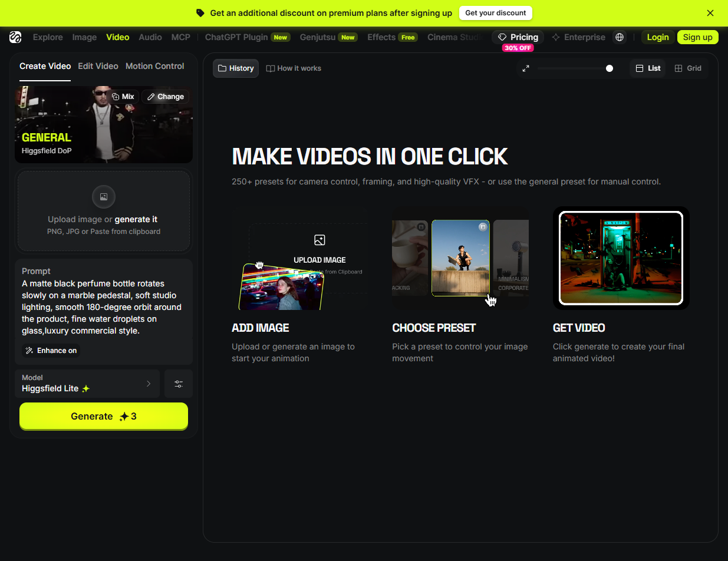Click the 'generate it' link
Viewport: 728px width, 561px height.
pyautogui.click(x=136, y=219)
